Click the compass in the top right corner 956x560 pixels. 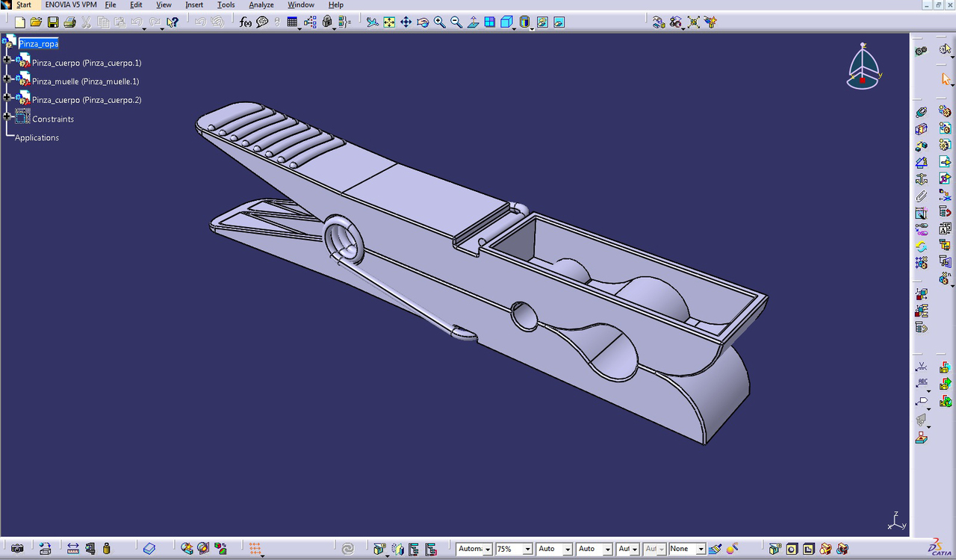(864, 66)
